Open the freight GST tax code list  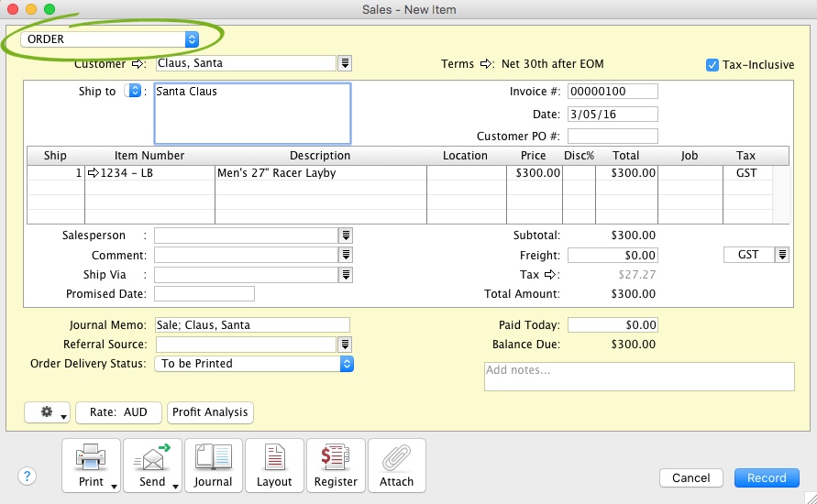[781, 255]
